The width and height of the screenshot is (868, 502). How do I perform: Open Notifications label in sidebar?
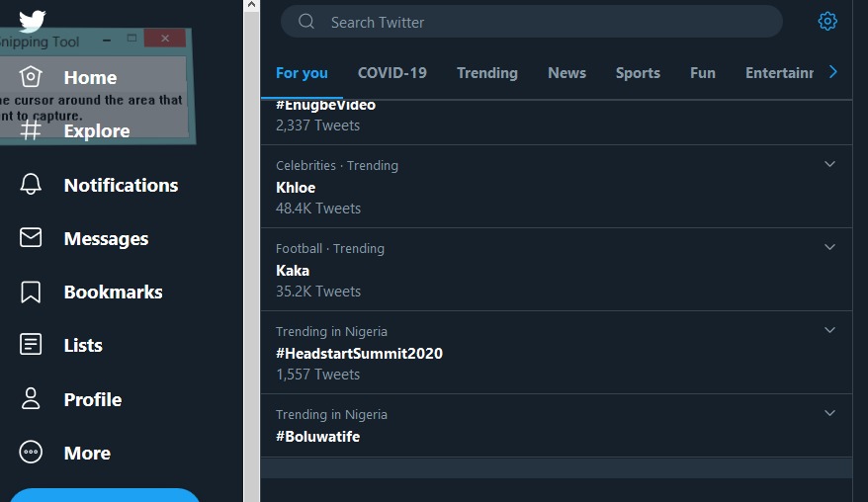click(x=122, y=185)
